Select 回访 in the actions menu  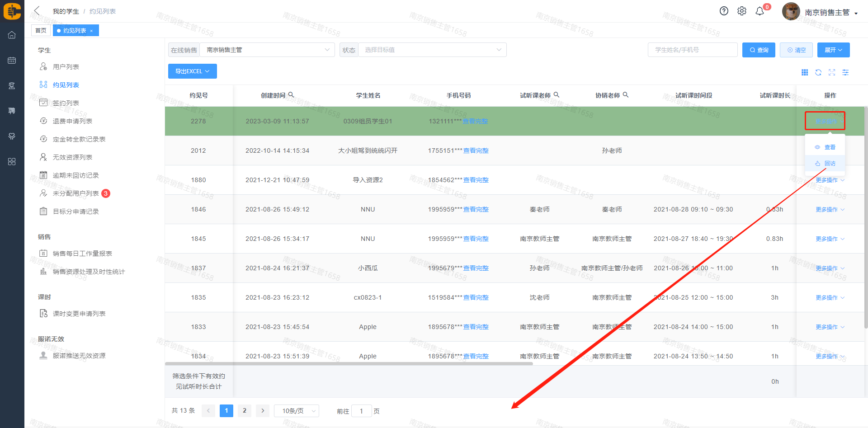point(826,164)
